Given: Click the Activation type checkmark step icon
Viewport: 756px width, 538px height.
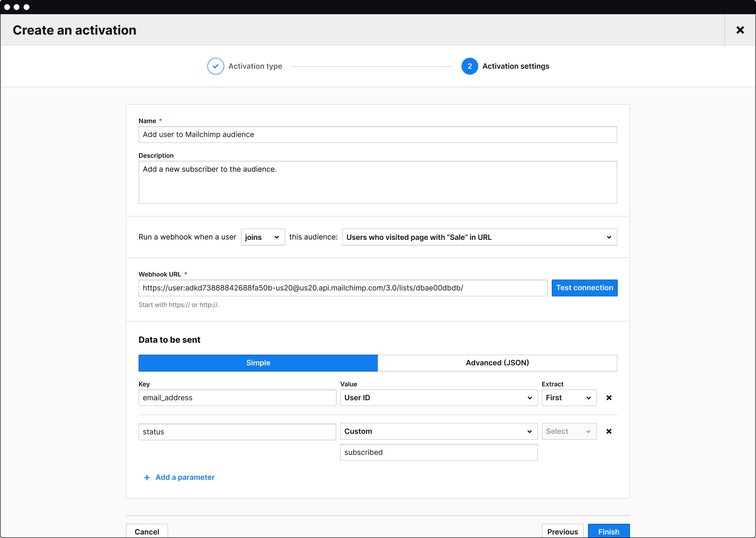Looking at the screenshot, I should point(215,66).
